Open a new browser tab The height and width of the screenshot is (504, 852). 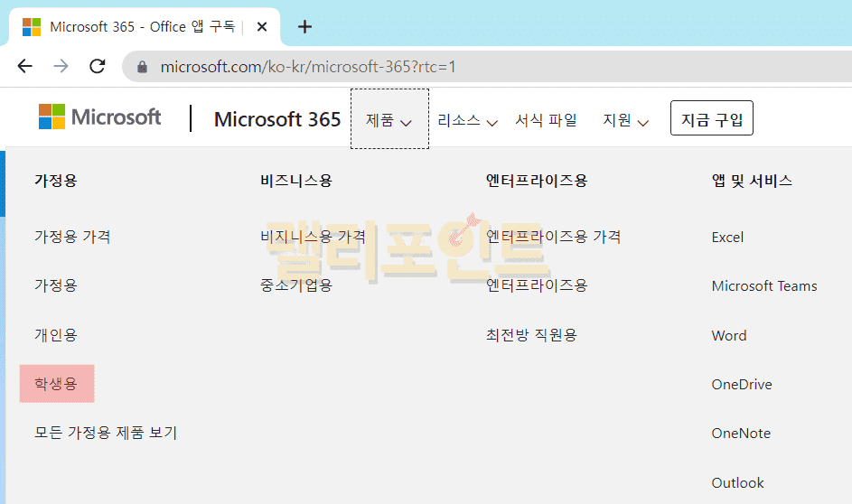pyautogui.click(x=304, y=26)
